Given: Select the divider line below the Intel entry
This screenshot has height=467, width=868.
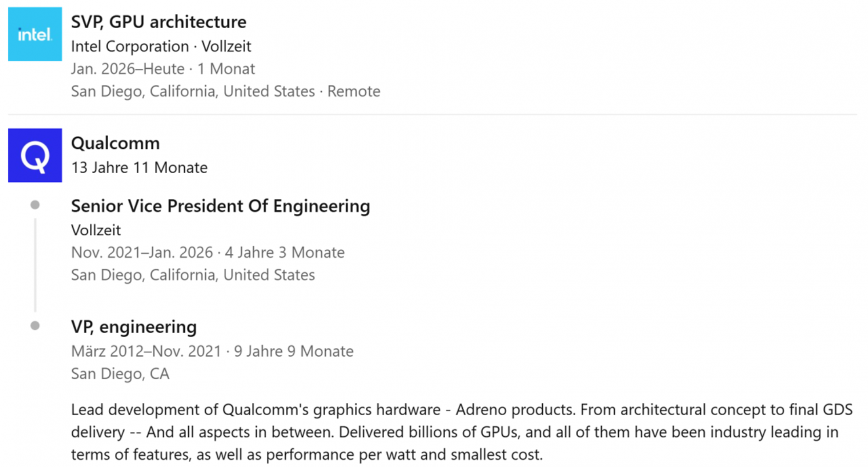Looking at the screenshot, I should pos(433,115).
